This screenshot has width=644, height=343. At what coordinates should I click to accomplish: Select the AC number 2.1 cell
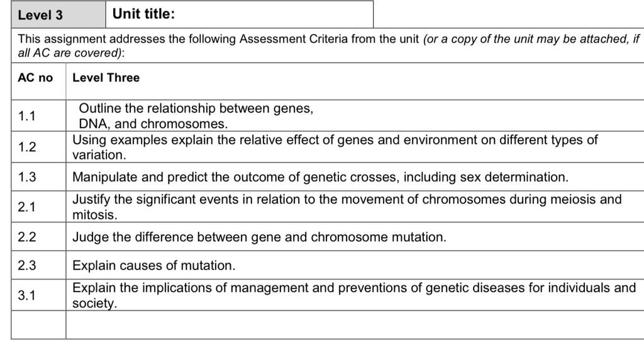click(38, 207)
